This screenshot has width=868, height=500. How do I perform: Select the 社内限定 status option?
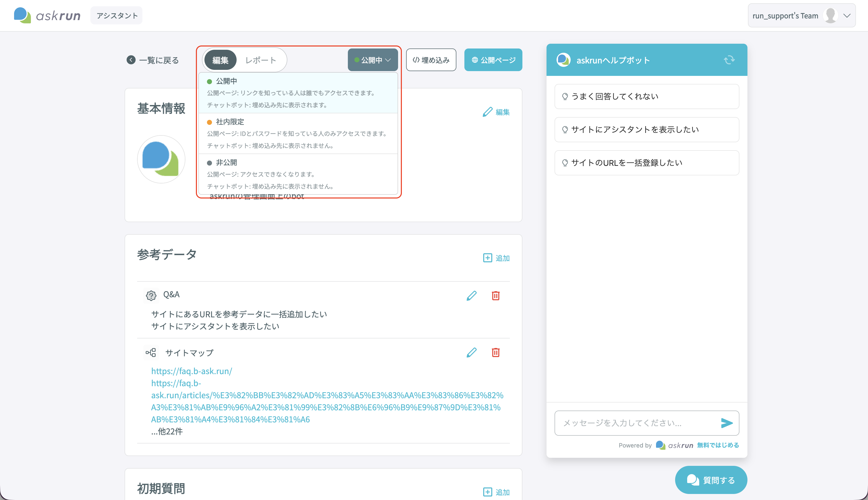click(298, 134)
